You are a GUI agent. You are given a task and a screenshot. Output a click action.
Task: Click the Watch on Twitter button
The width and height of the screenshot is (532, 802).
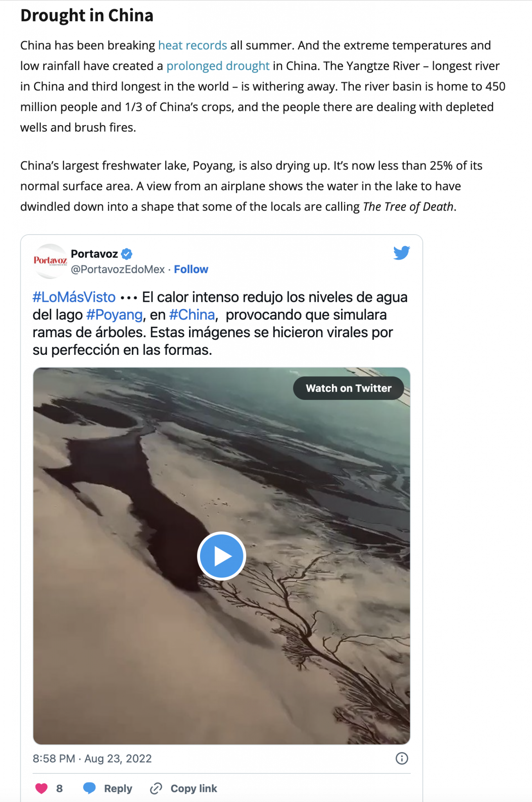(x=348, y=388)
